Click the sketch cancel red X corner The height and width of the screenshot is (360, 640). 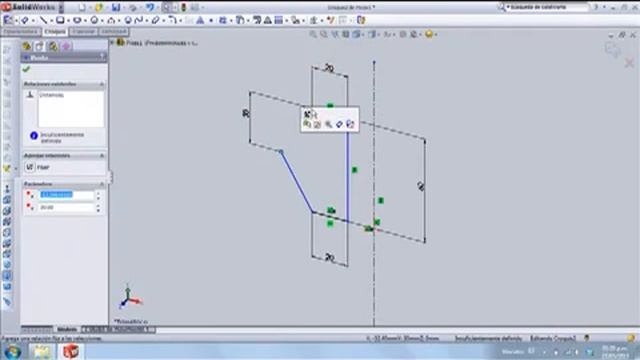click(629, 62)
